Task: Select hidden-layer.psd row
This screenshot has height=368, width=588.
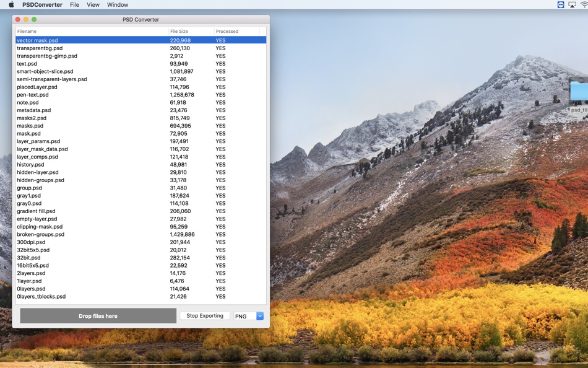Action: 141,172
